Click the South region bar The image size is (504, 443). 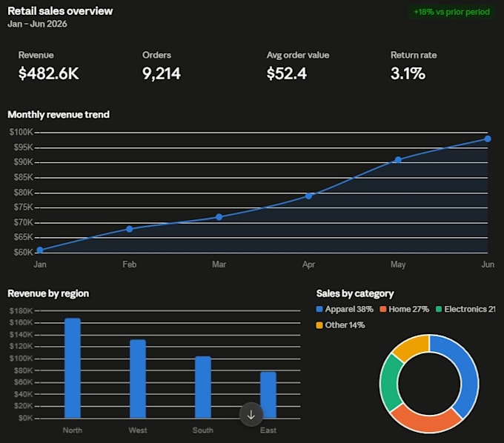[x=203, y=387]
